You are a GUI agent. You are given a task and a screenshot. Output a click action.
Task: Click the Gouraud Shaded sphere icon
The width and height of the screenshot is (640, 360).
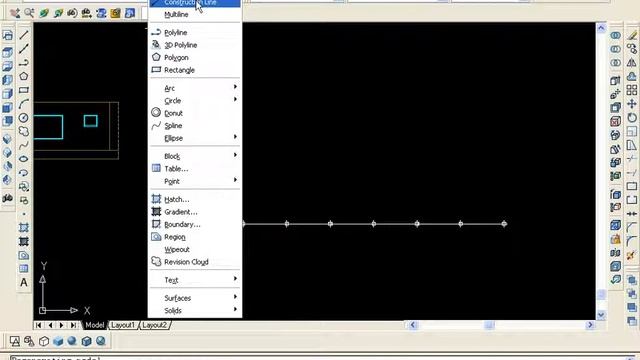72,341
